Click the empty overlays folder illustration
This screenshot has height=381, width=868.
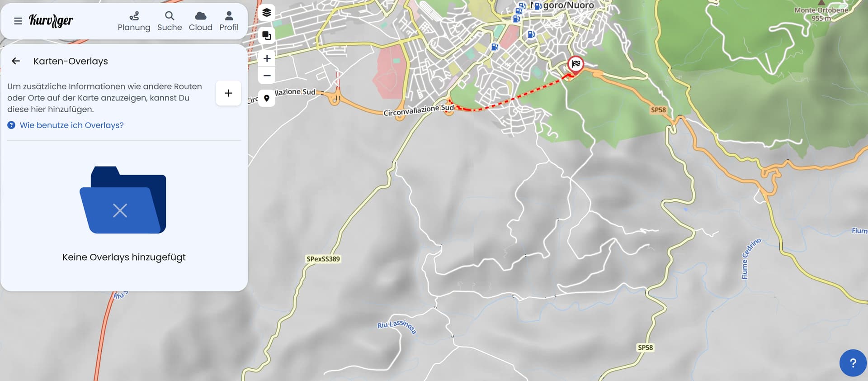(123, 200)
